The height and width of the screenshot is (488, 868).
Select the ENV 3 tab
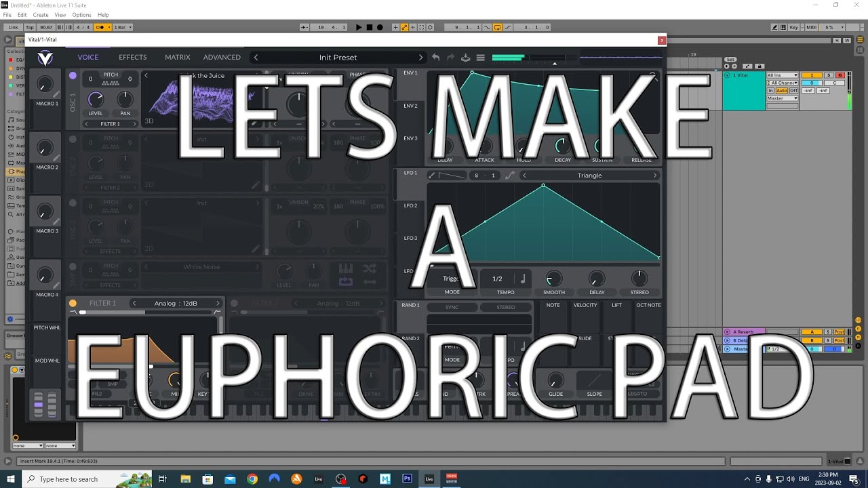[x=411, y=138]
